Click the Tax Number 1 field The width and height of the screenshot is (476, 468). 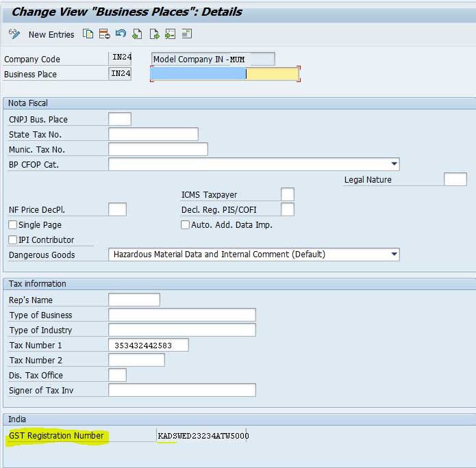(149, 345)
